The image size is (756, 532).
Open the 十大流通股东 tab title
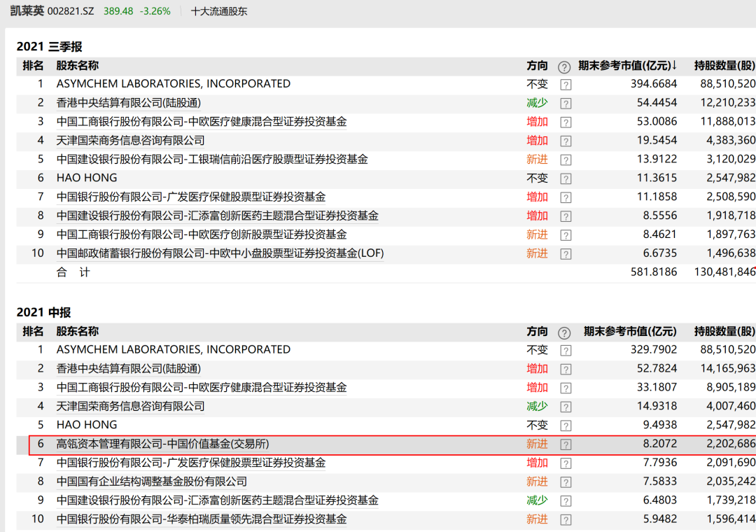219,11
